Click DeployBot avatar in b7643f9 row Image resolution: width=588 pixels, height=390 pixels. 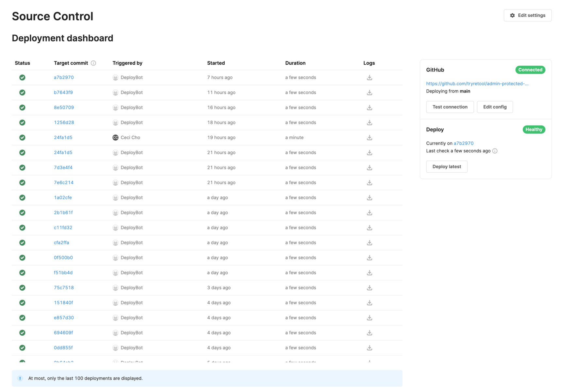(115, 93)
